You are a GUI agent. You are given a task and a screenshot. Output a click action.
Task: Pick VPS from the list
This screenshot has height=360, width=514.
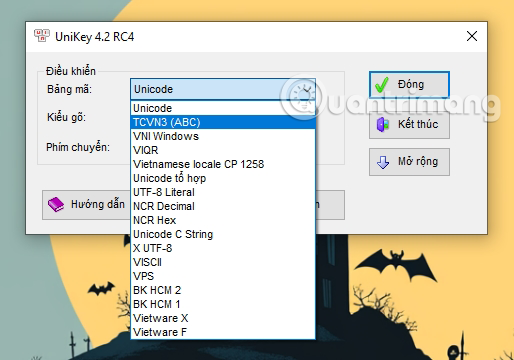coord(223,276)
